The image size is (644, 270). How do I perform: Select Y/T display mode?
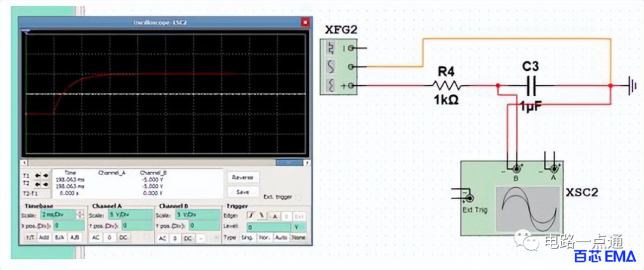coord(30,237)
